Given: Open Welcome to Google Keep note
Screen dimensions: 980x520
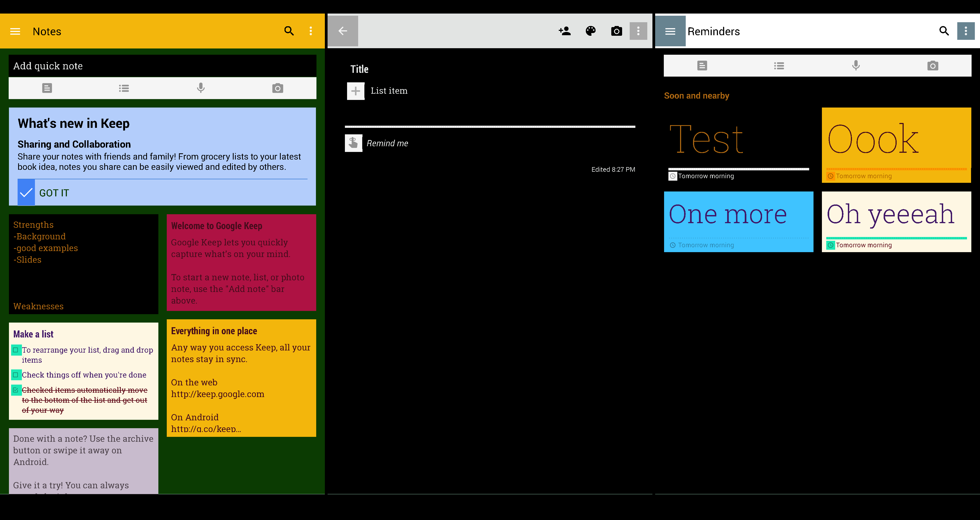Looking at the screenshot, I should coord(241,263).
